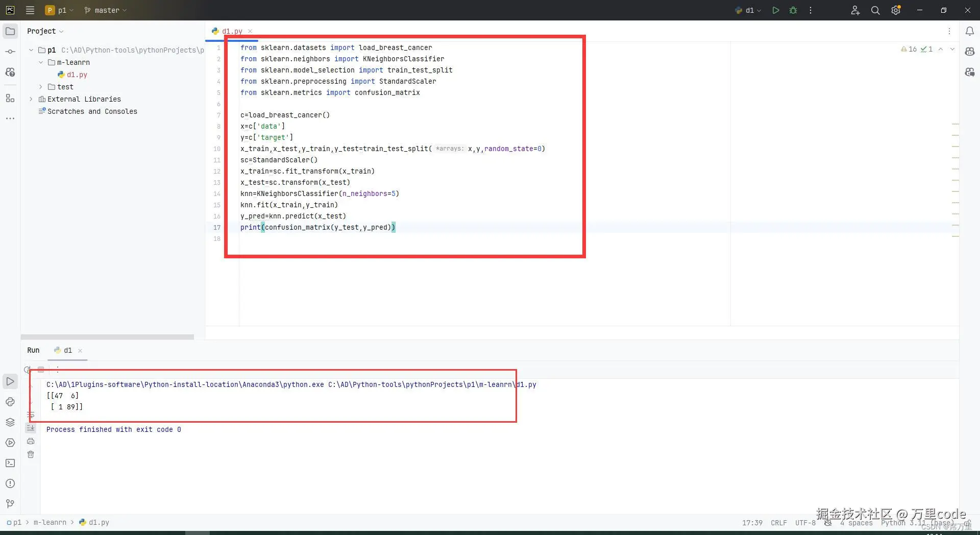Open the Commit tool window
This screenshot has width=980, height=535.
[x=10, y=52]
